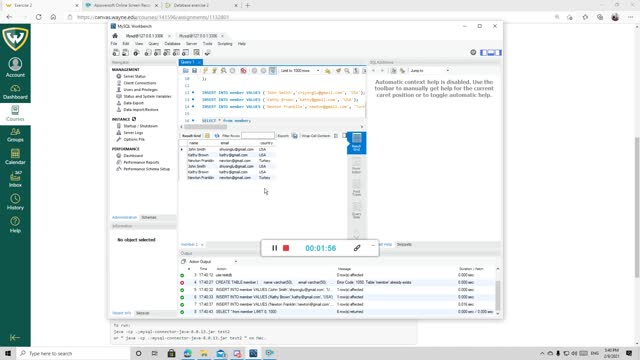Open Canvas Inbox in sidebar
640x360 pixels.
(15, 180)
